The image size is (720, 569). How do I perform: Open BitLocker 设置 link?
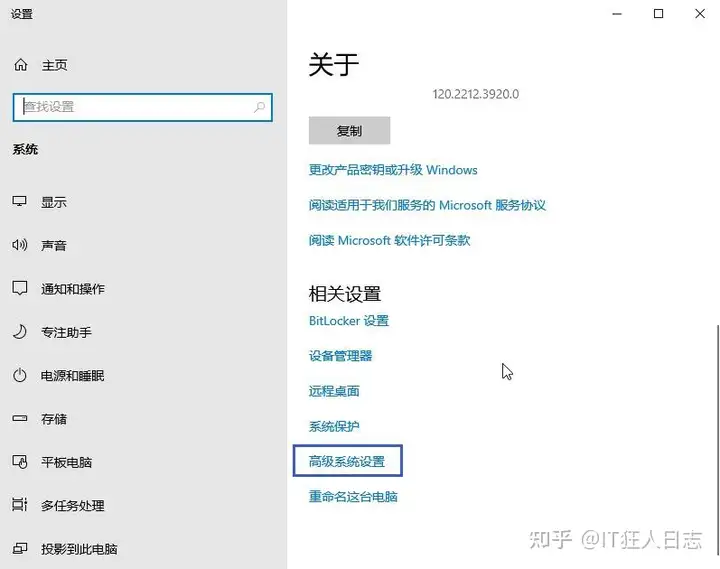(349, 321)
